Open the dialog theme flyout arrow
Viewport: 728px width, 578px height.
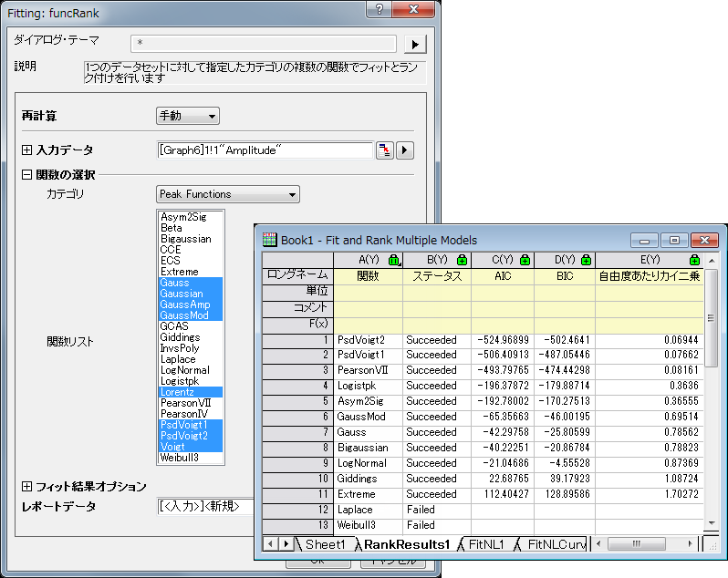415,44
